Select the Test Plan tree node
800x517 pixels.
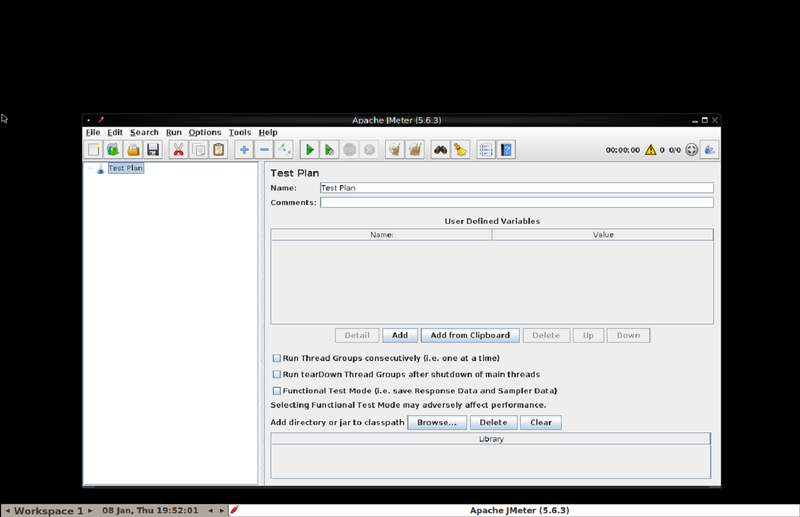point(126,168)
